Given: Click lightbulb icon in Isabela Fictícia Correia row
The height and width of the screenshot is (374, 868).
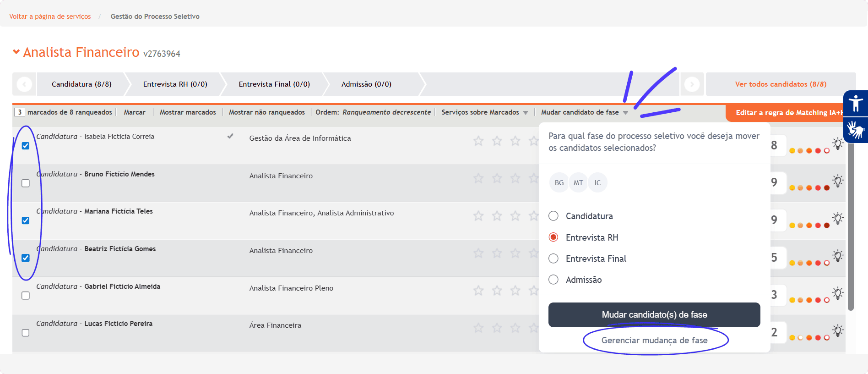Looking at the screenshot, I should [837, 143].
